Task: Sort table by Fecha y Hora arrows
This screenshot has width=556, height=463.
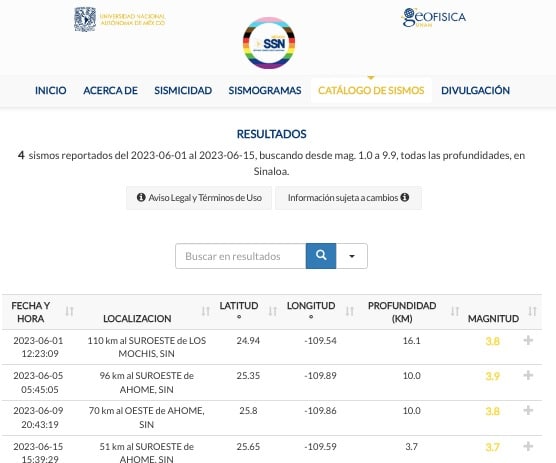Action: click(x=70, y=312)
